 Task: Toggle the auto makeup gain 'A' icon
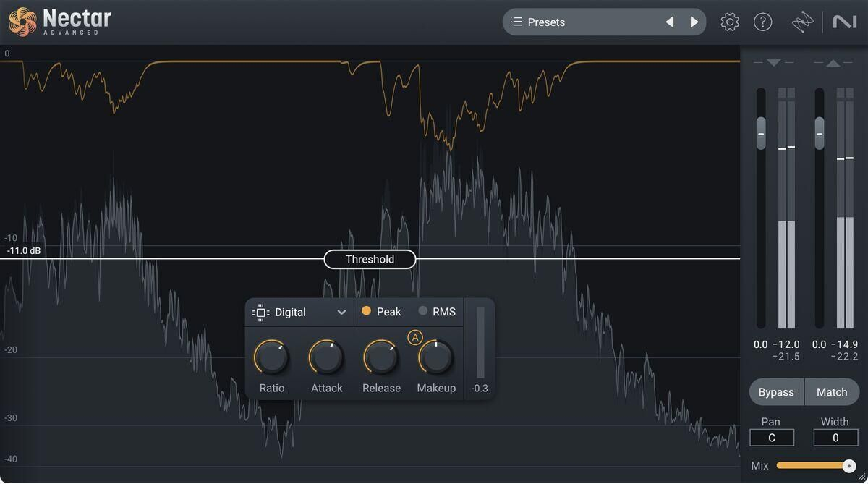415,337
